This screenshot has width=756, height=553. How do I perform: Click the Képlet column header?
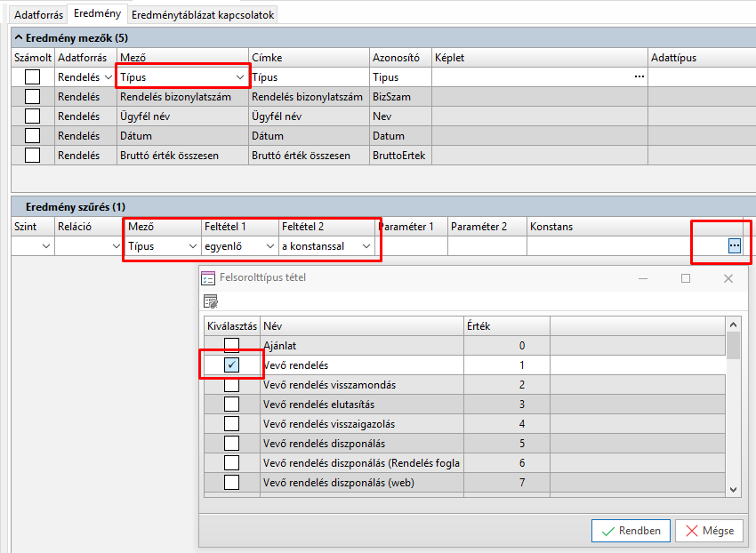pos(540,58)
